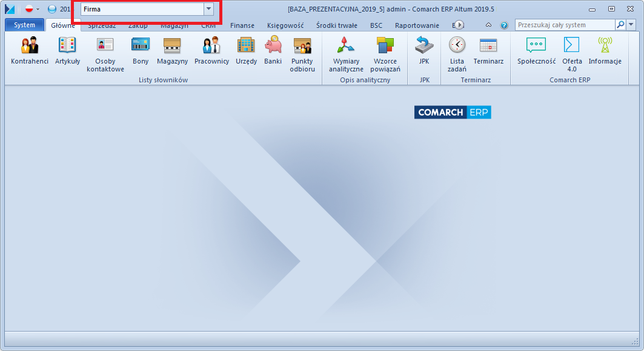The image size is (644, 351).
Task: Open the Pracownicy list
Action: [211, 51]
